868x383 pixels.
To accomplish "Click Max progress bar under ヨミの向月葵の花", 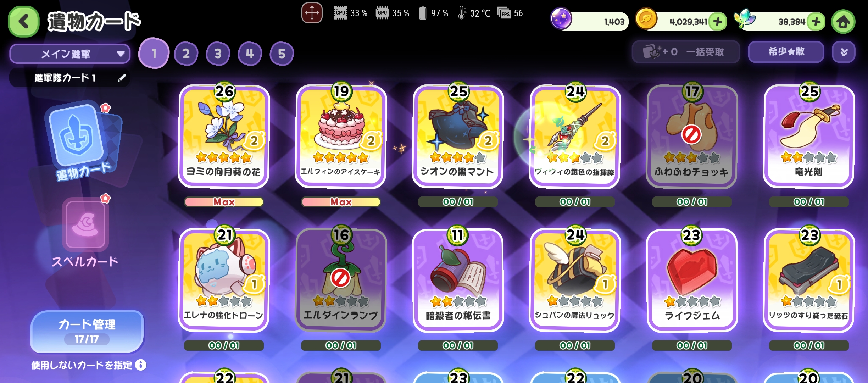I will (x=224, y=202).
